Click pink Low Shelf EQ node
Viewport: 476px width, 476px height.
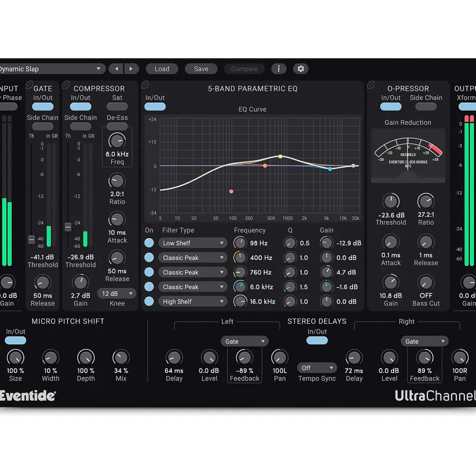point(231,191)
